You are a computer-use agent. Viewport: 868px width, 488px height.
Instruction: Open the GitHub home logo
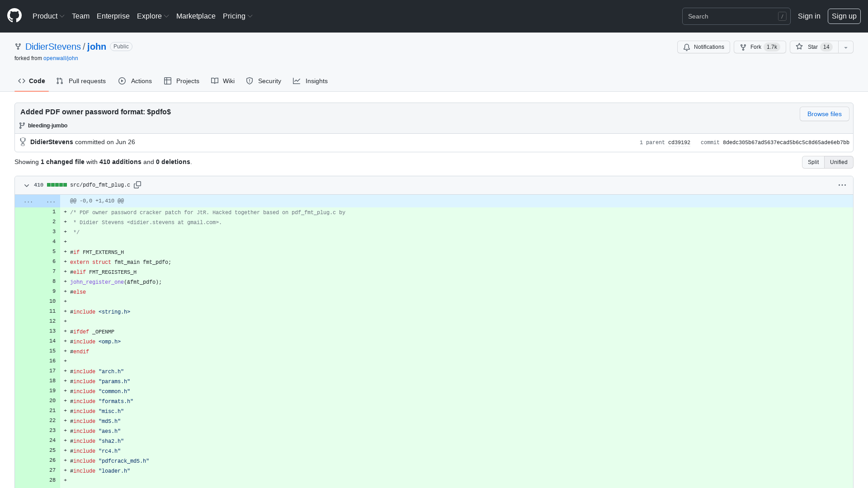click(14, 16)
